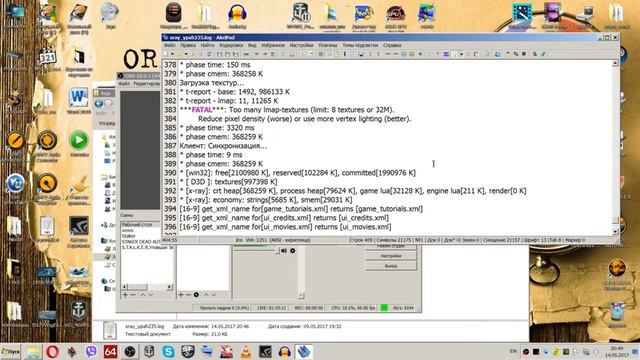Click the line 396 ui_movies.xml text
This screenshot has width=640, height=360.
click(x=285, y=227)
